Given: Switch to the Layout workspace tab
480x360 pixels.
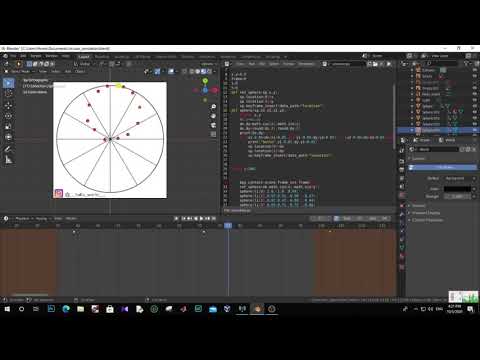Looking at the screenshot, I should coord(84,56).
